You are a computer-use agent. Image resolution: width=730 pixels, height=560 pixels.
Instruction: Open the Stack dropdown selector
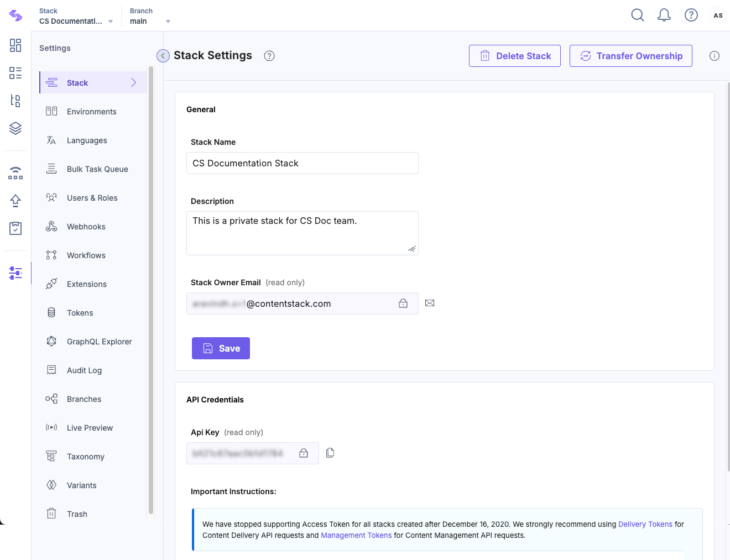tap(76, 16)
